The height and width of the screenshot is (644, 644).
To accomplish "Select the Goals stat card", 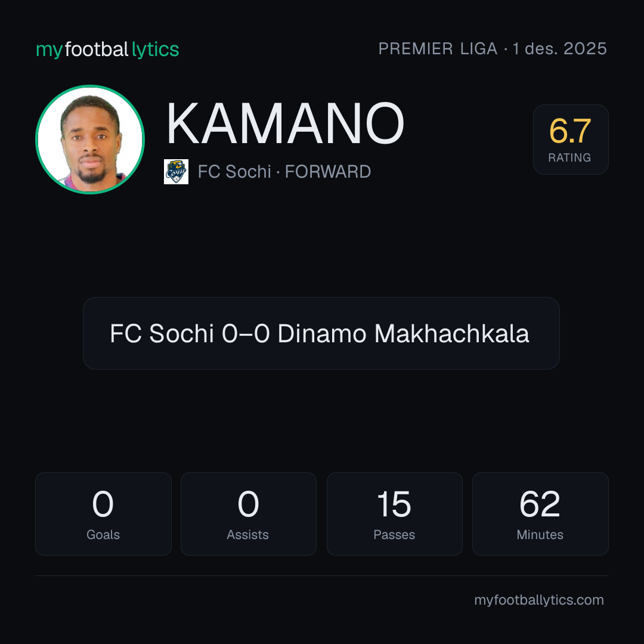I will click(x=103, y=514).
